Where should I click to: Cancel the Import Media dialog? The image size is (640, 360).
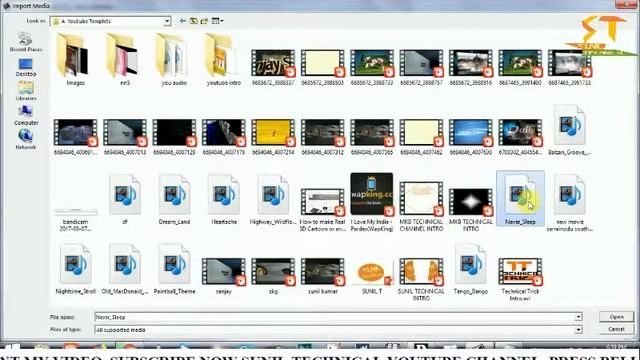616,329
